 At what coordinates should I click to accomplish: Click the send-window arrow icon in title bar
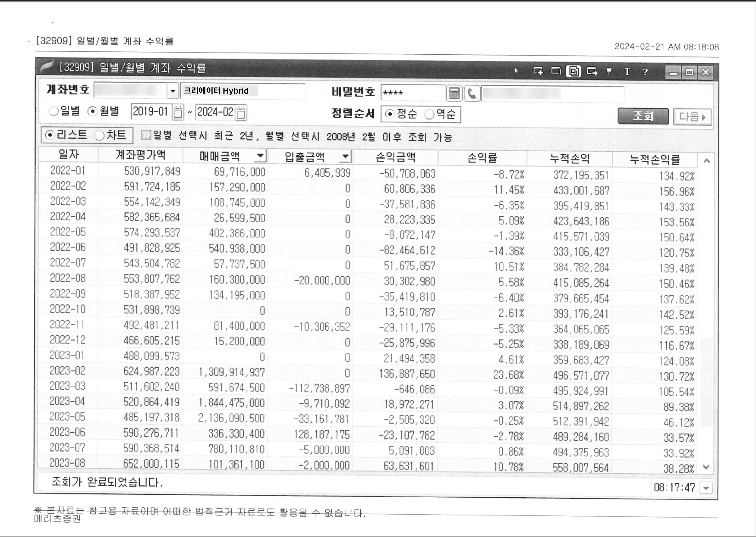click(592, 71)
